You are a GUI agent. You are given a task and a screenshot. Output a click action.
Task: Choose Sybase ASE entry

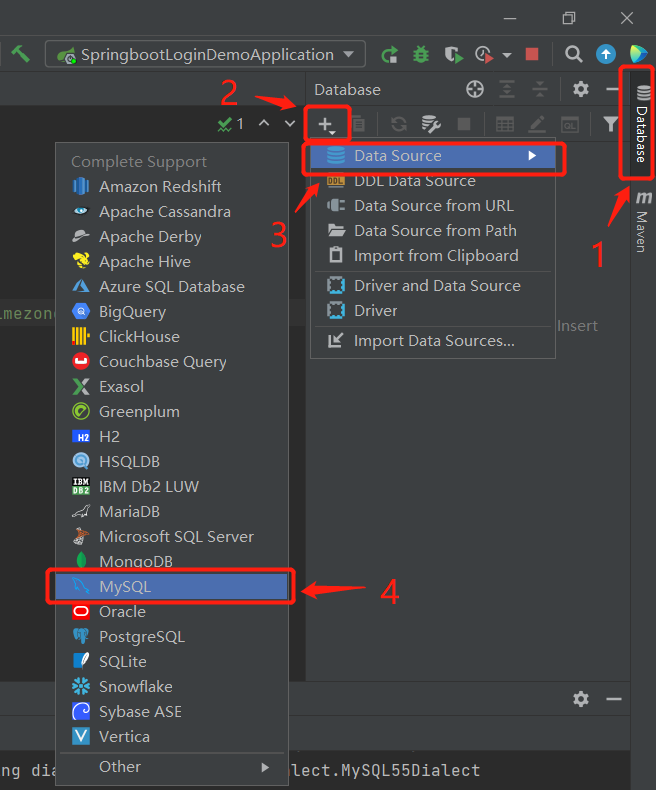click(171, 711)
